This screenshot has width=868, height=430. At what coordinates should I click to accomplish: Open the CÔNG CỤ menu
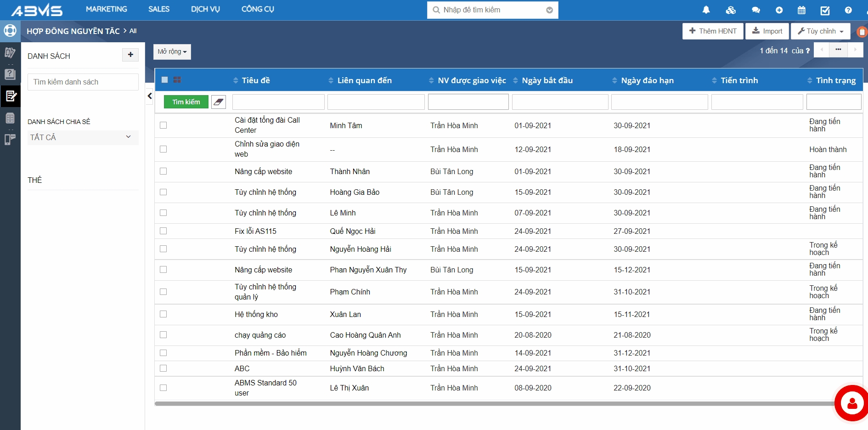click(258, 9)
